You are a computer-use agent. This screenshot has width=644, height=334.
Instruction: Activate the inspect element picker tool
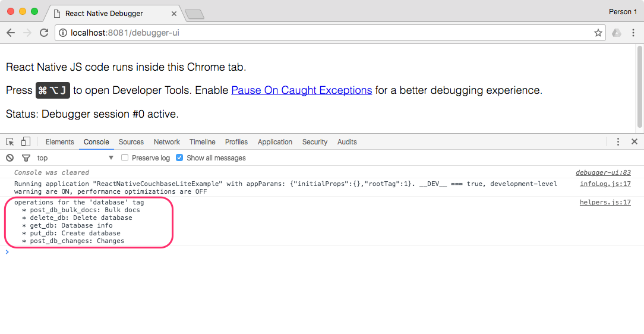10,141
